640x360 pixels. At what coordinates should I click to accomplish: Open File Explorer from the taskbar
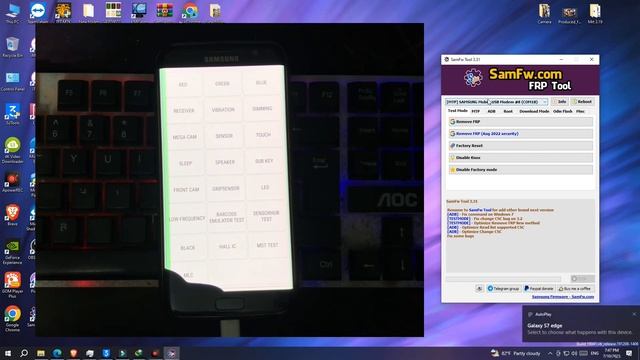coord(41,353)
